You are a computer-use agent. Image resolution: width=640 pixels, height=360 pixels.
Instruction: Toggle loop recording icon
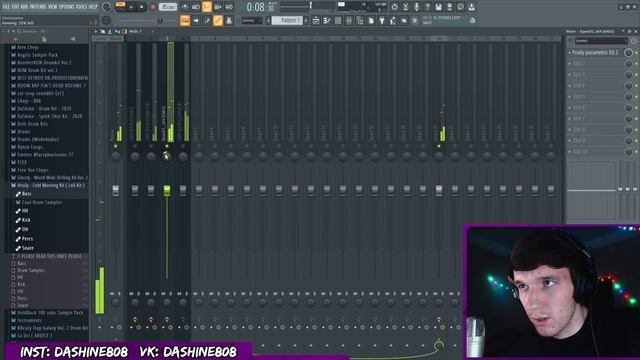(x=229, y=7)
